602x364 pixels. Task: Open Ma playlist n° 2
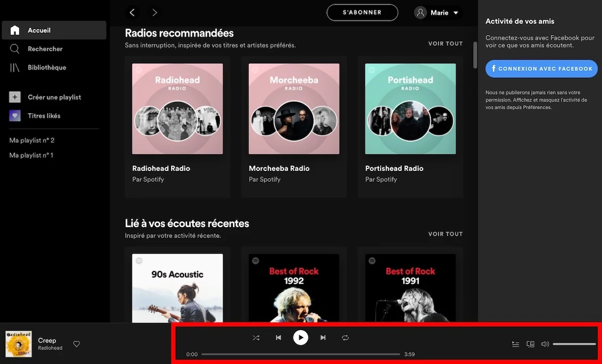point(32,141)
